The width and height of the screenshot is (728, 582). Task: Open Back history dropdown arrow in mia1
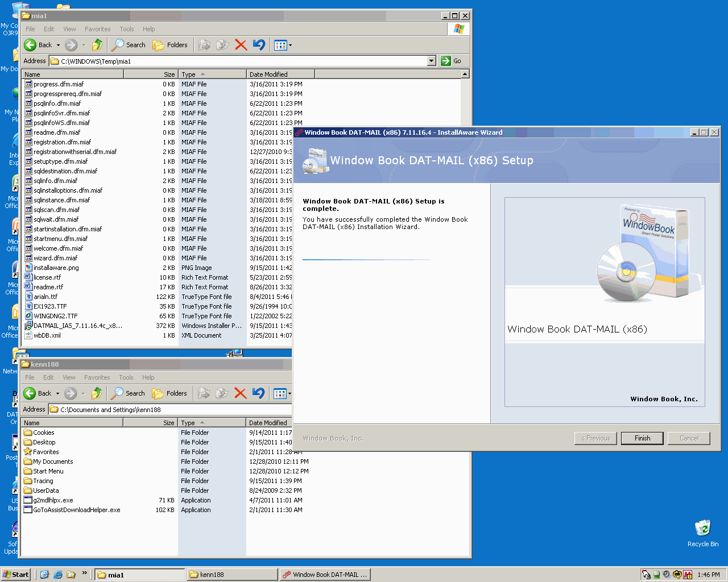pyautogui.click(x=58, y=45)
